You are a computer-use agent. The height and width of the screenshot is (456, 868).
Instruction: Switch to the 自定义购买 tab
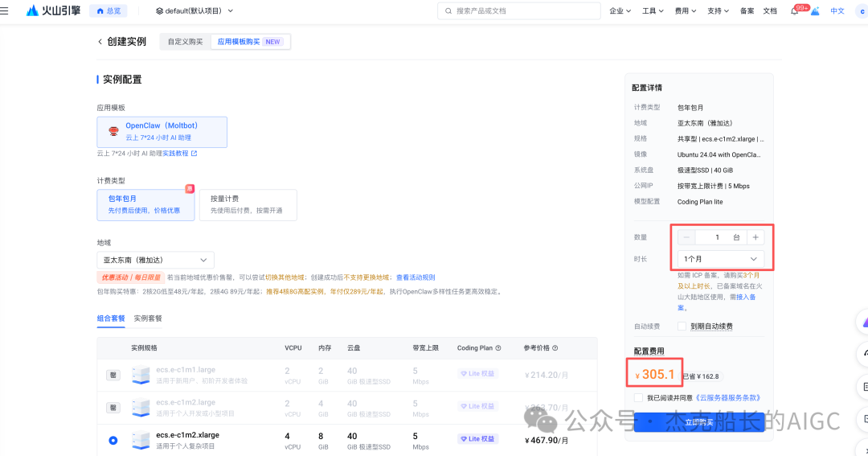pyautogui.click(x=186, y=42)
